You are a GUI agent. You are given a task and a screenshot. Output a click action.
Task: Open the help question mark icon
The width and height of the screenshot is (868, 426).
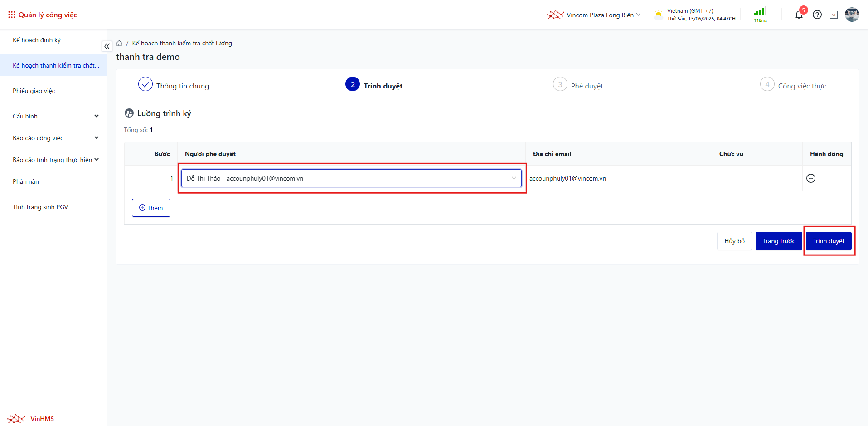coord(817,15)
